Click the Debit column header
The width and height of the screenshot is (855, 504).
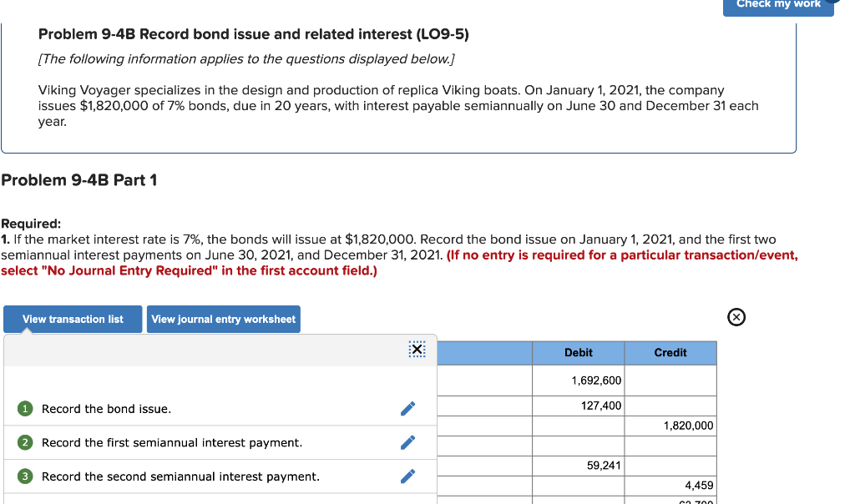[x=578, y=352]
